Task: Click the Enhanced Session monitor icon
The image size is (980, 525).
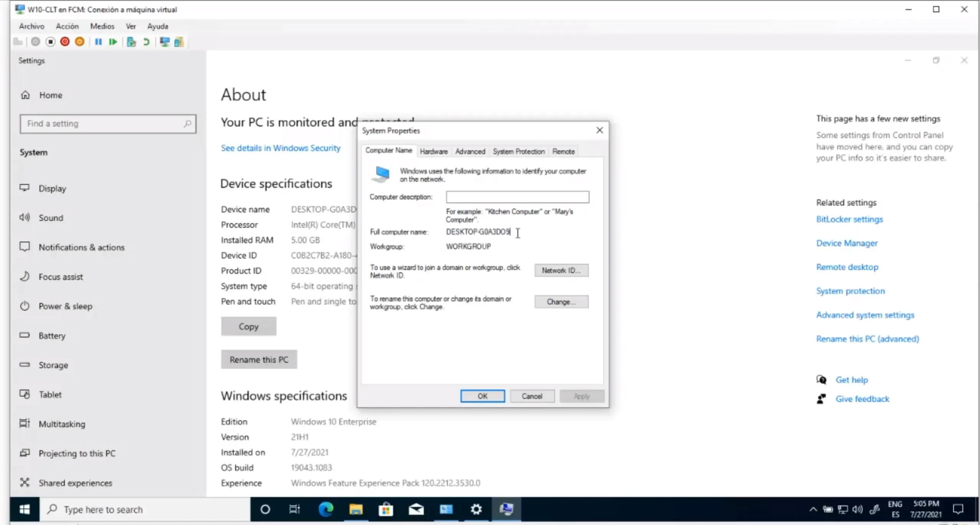Action: (165, 42)
